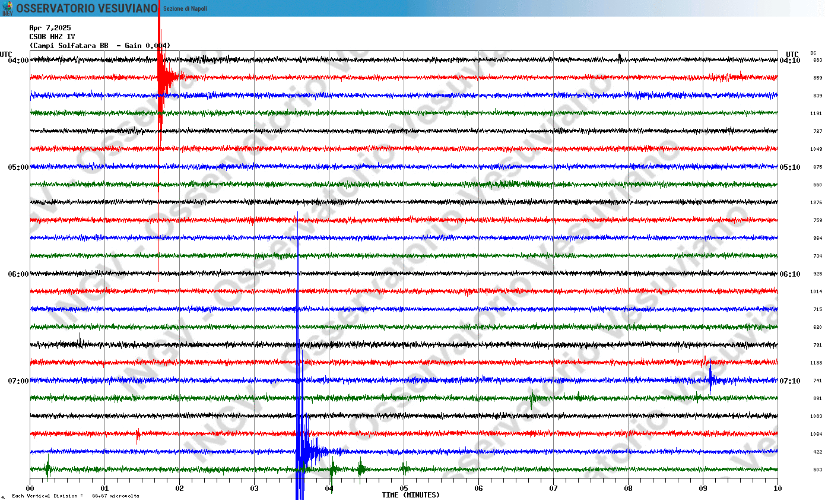
Task: Click the 'Sezione di Napoli' header text
Action: click(185, 9)
